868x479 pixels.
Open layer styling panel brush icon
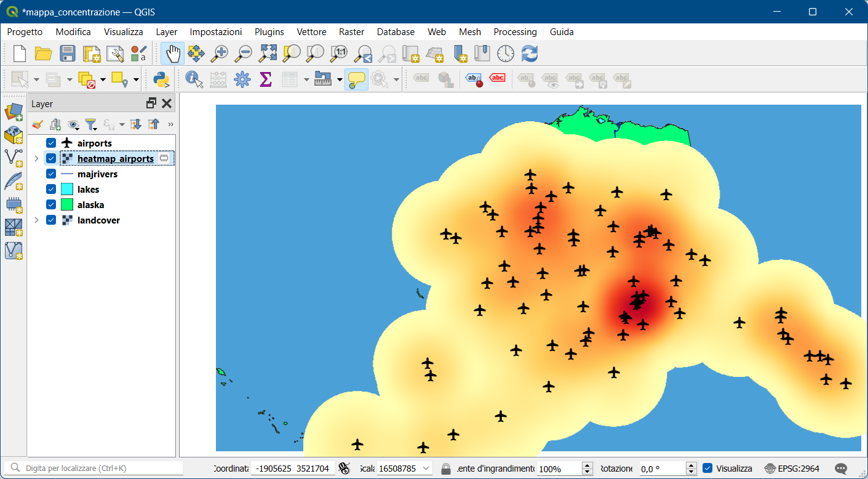(38, 124)
